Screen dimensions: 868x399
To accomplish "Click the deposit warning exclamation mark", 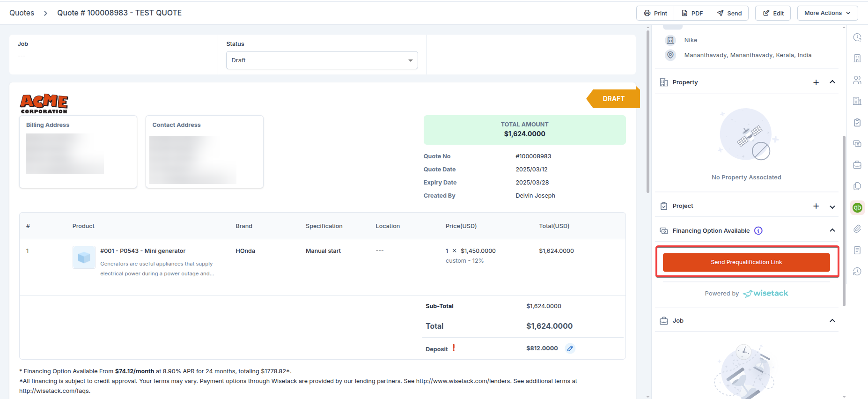I will pyautogui.click(x=454, y=347).
